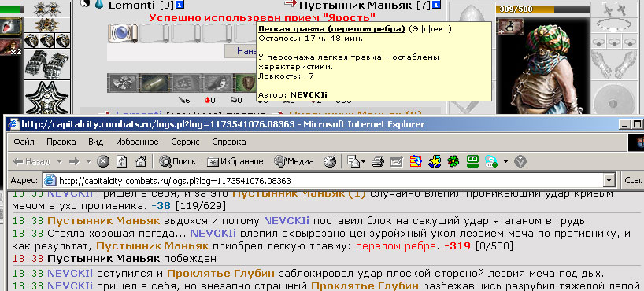Open the Сервис menu
This screenshot has height=291, width=644.
click(185, 142)
